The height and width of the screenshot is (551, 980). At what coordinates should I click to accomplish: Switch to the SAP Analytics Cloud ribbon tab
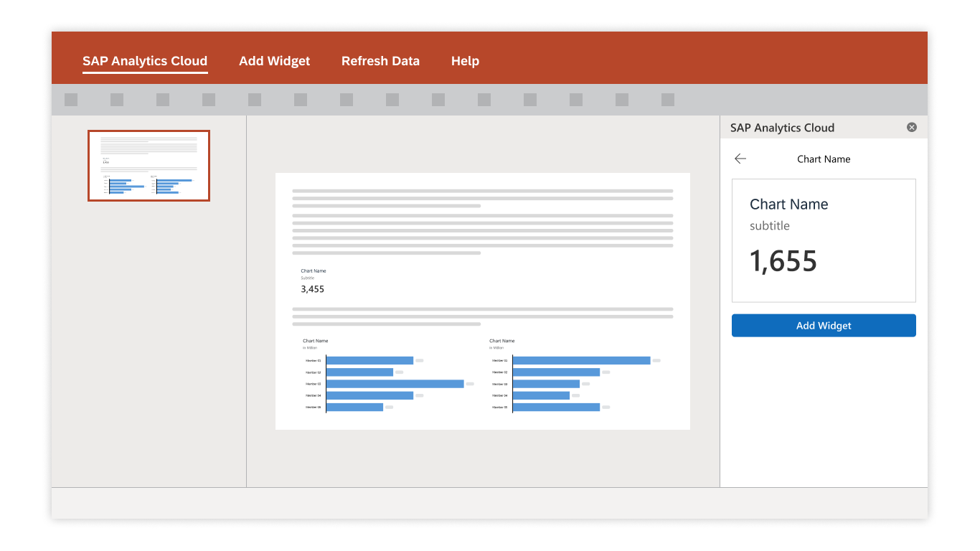click(145, 61)
